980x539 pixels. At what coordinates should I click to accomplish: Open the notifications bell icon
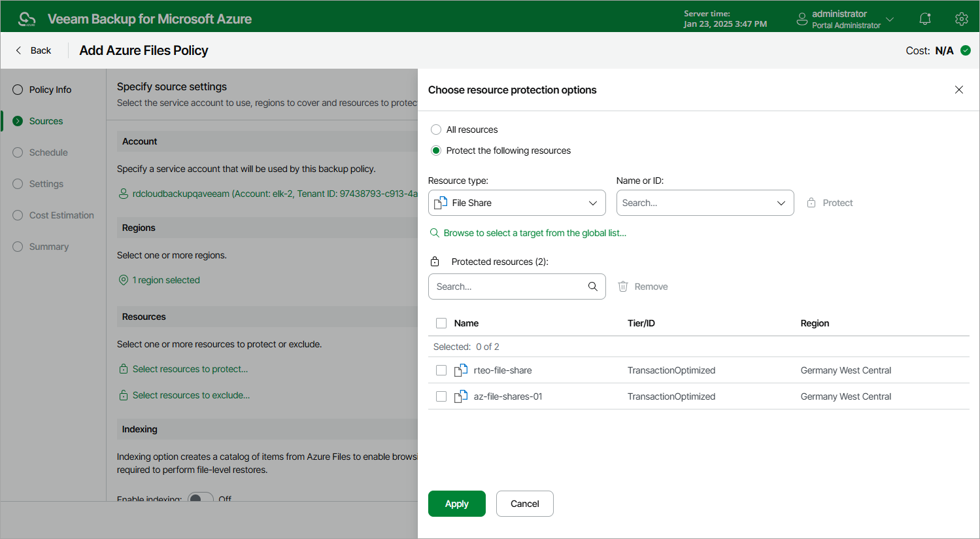click(925, 19)
